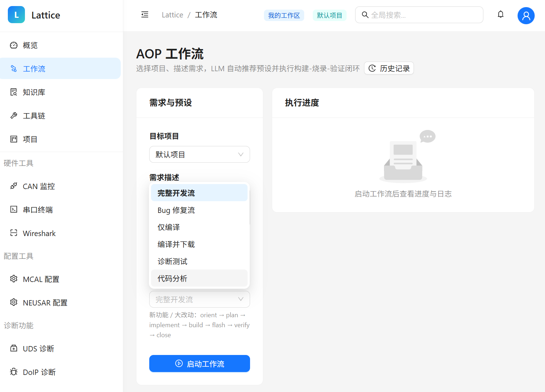545x392 pixels.
Task: Open the user avatar menu
Action: tap(526, 16)
